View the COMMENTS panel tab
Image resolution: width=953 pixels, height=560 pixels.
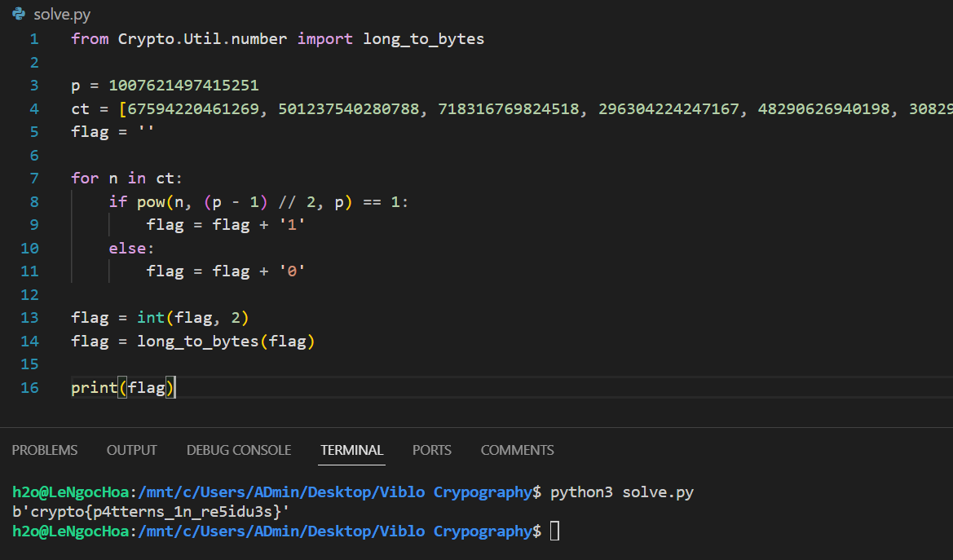click(517, 449)
